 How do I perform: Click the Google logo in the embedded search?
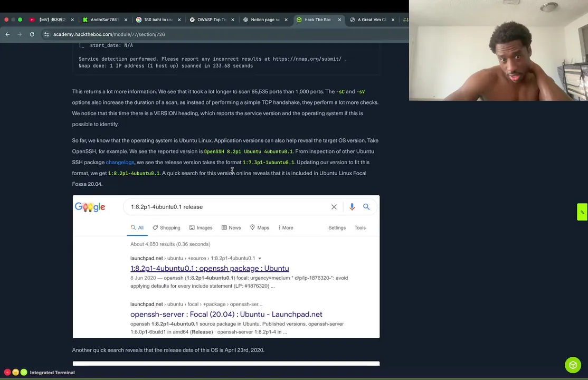[90, 207]
